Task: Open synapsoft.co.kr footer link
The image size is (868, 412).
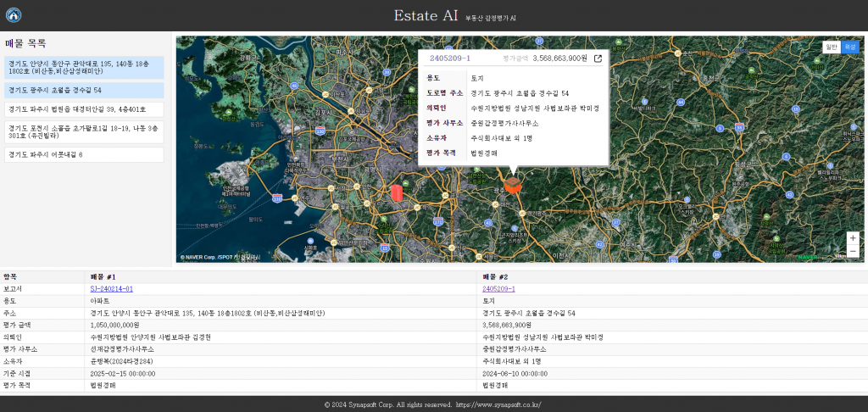Action: click(x=498, y=404)
